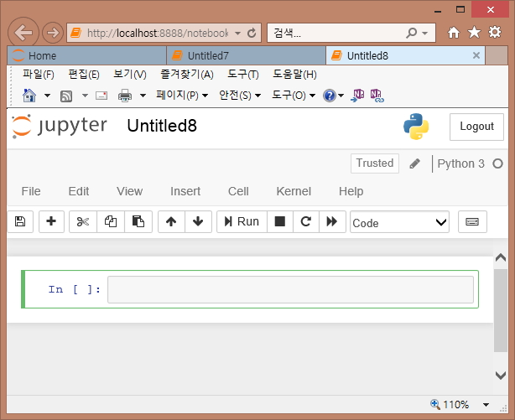Open Jupyter Edit menu
515x420 pixels.
click(x=79, y=191)
